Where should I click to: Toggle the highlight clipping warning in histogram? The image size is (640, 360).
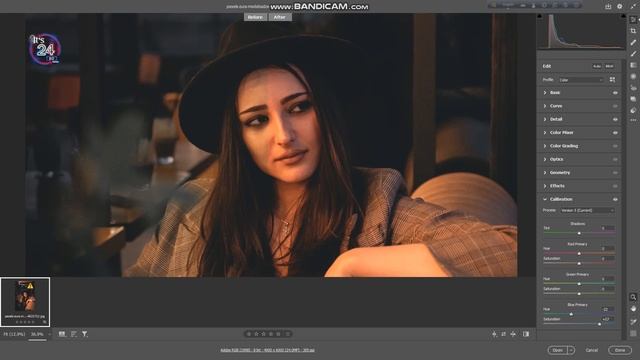coord(623,16)
